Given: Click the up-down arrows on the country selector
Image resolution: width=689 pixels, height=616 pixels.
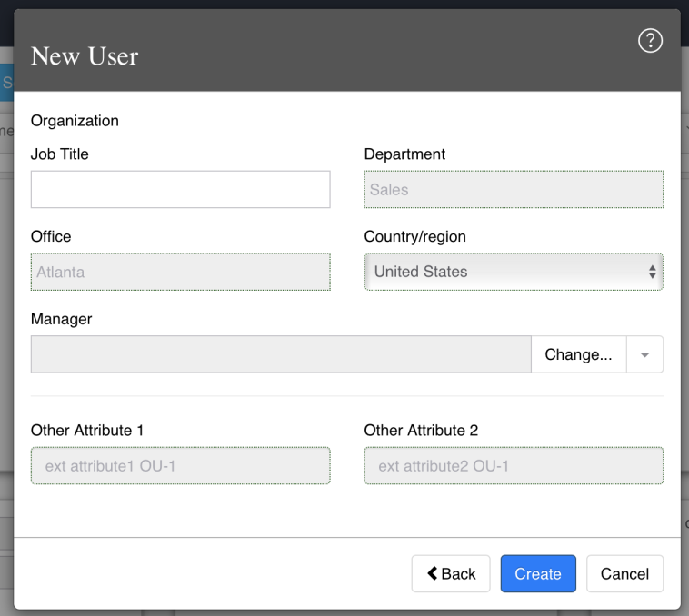Looking at the screenshot, I should [x=652, y=272].
